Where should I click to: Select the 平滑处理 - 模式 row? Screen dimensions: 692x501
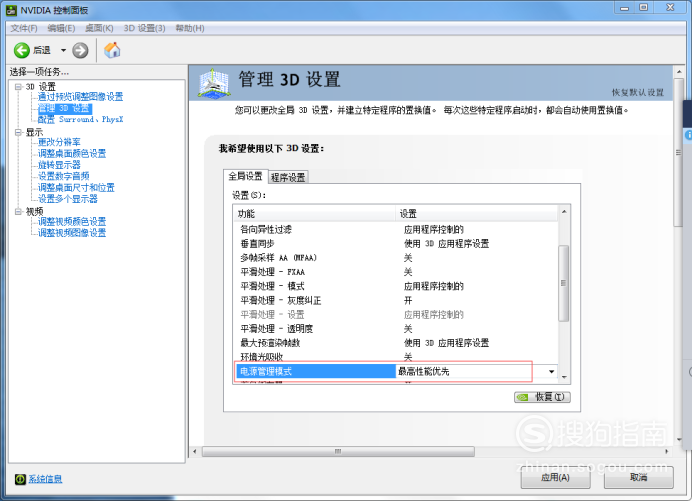pyautogui.click(x=395, y=286)
